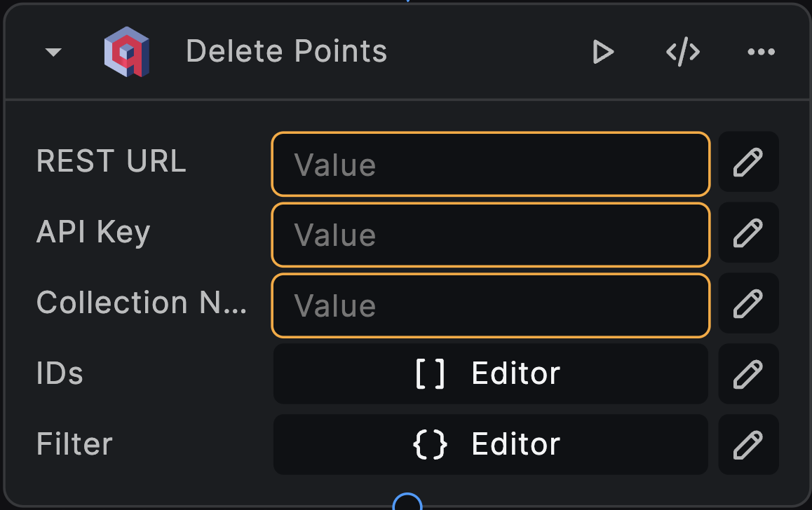
Task: Edit the REST URL field with pencil icon
Action: click(748, 162)
